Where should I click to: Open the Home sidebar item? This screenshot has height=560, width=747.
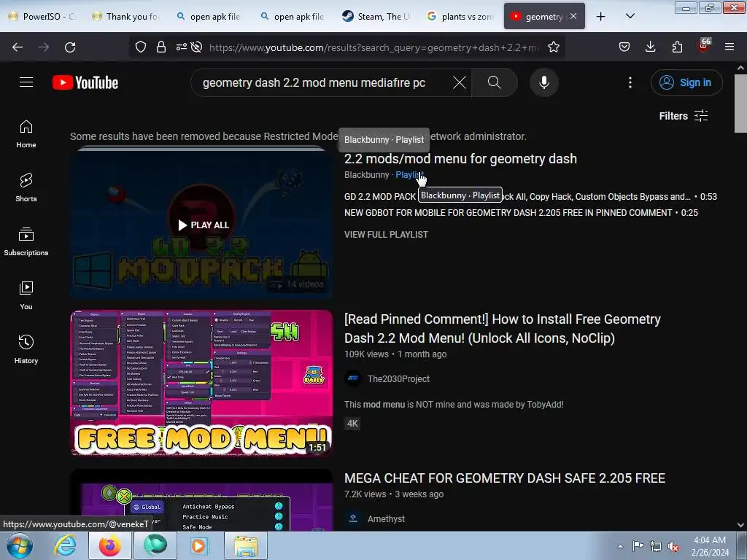coord(26,134)
